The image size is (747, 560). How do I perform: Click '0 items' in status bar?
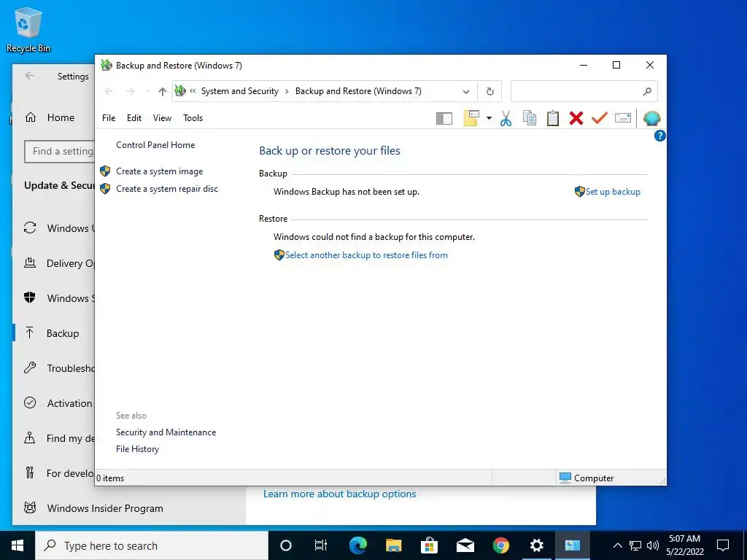(111, 478)
